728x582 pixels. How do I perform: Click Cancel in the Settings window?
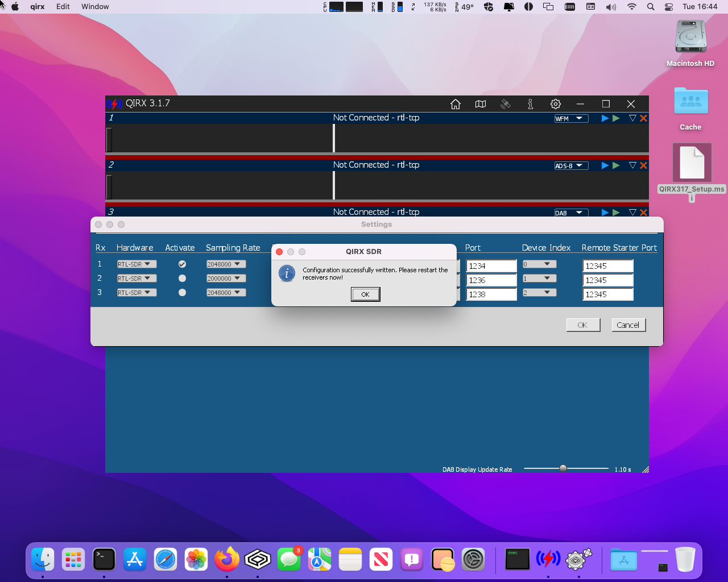tap(628, 325)
